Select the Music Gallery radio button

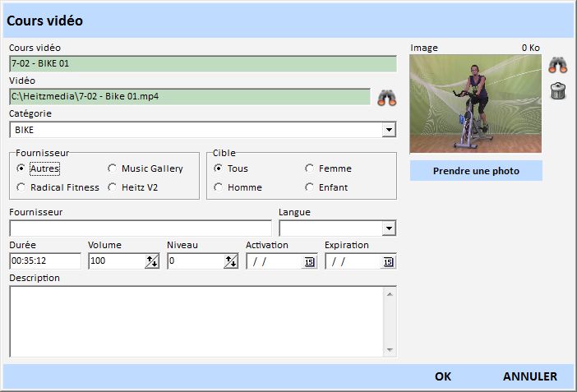(113, 168)
